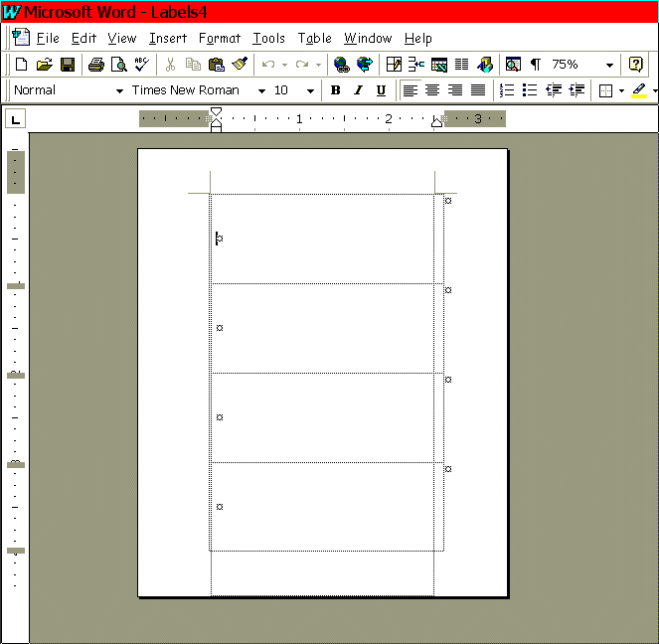
Task: Open Print Preview with the magnifier page icon
Action: (x=119, y=65)
